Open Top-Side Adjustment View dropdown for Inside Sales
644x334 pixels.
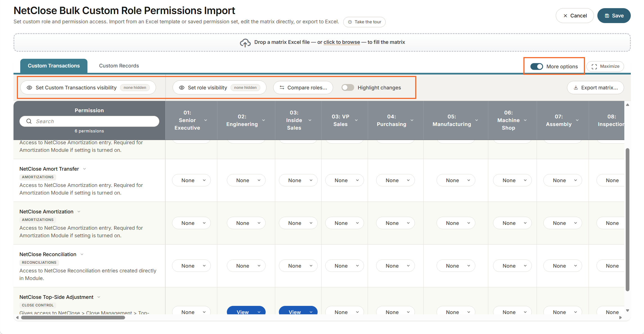(x=298, y=310)
